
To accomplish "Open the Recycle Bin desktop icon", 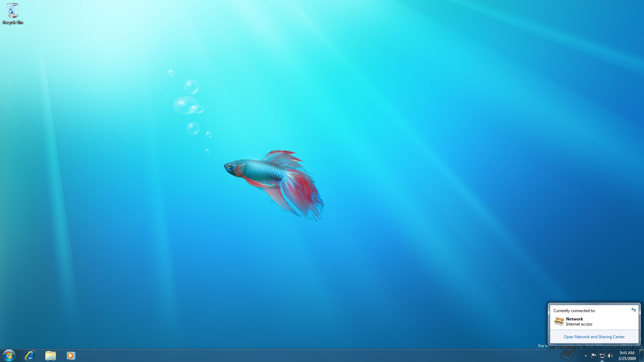I will (x=12, y=14).
